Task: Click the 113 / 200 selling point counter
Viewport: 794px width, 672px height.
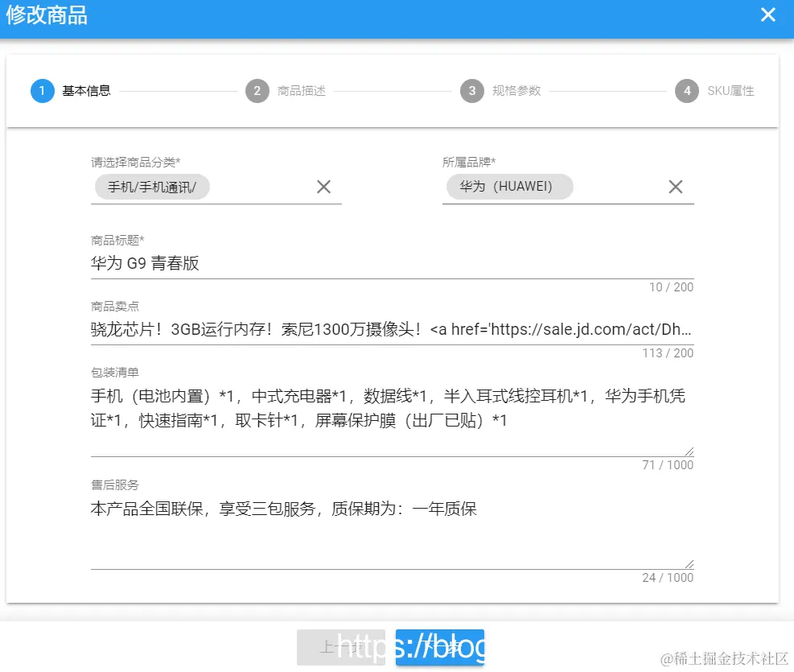Action: (x=668, y=353)
